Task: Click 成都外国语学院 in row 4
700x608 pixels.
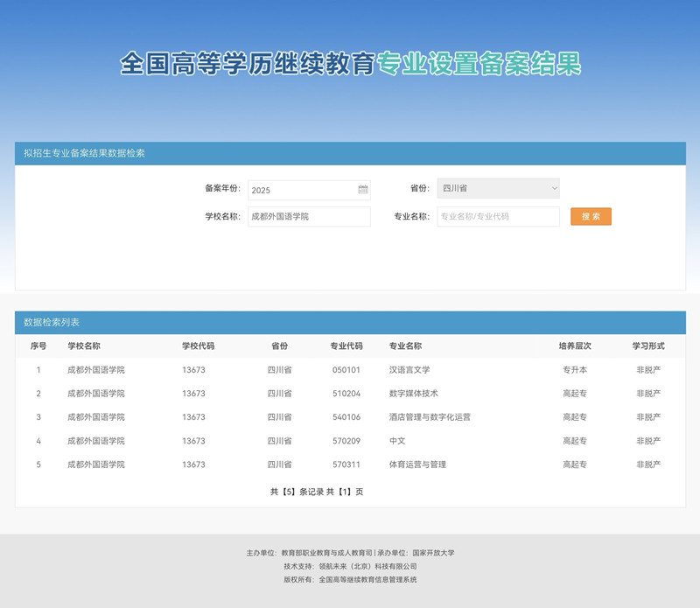Action: pyautogui.click(x=96, y=443)
